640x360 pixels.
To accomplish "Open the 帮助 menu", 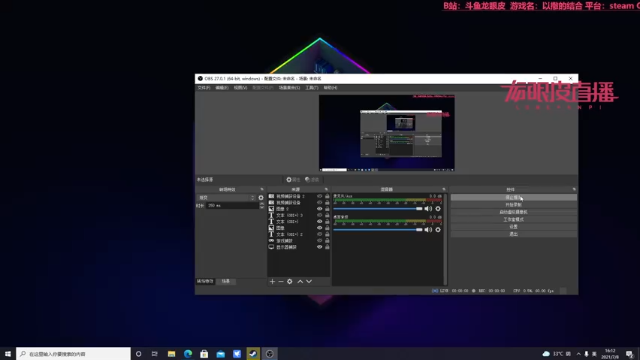I will [x=330, y=88].
